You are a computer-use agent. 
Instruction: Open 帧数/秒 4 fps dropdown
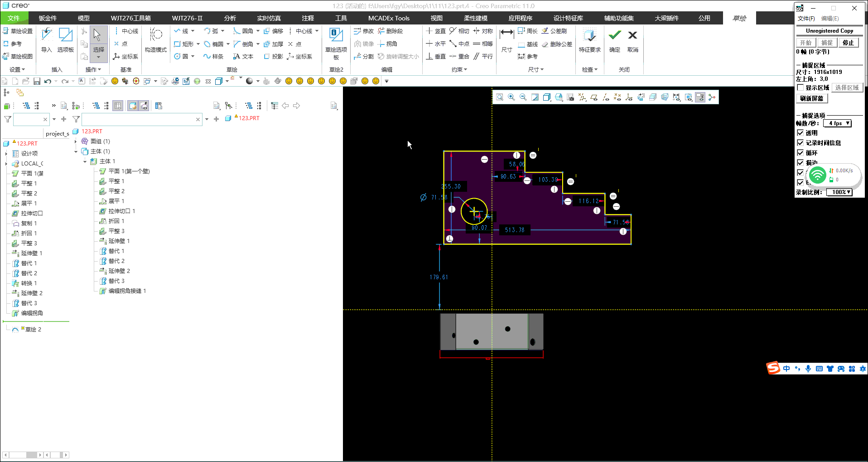[x=838, y=123]
